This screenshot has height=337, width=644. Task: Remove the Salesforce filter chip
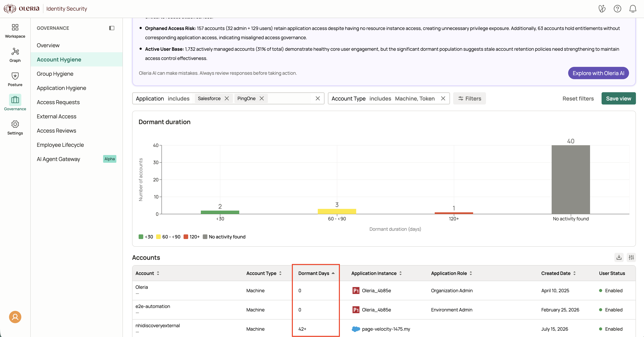tap(227, 98)
